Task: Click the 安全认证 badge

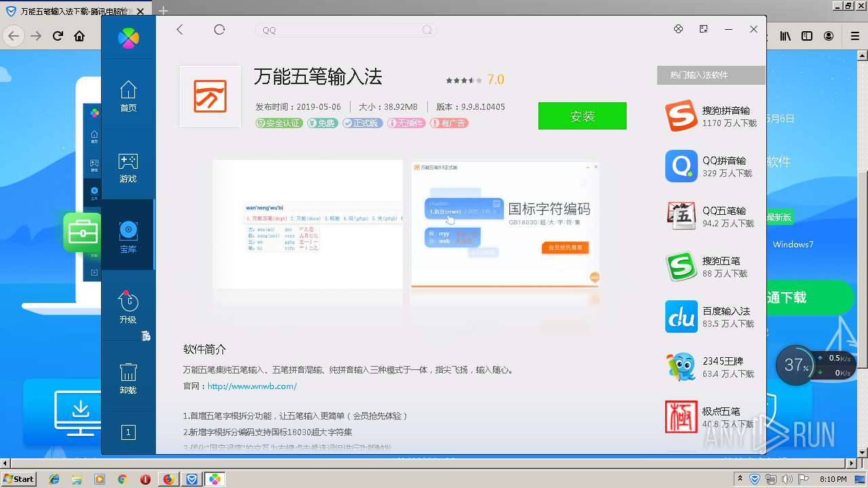Action: point(279,123)
